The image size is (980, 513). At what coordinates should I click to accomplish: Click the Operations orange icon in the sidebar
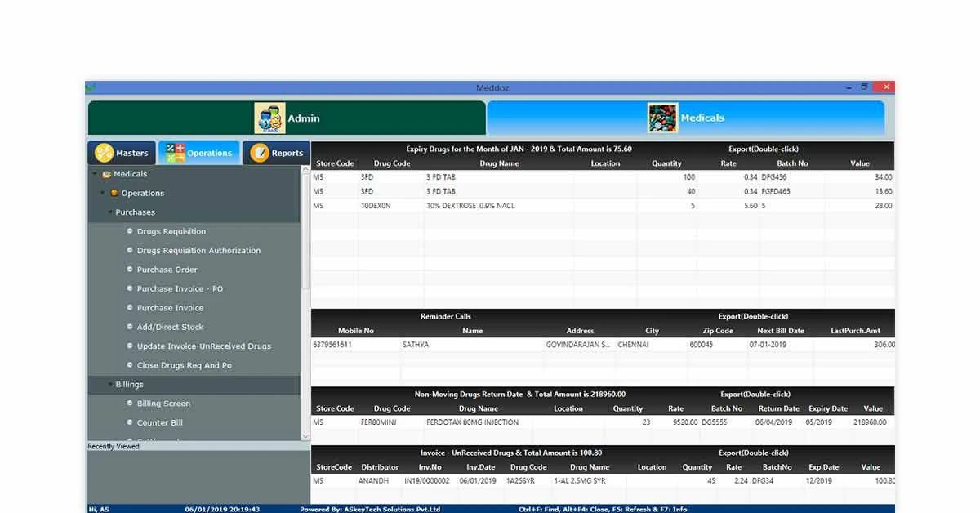114,193
